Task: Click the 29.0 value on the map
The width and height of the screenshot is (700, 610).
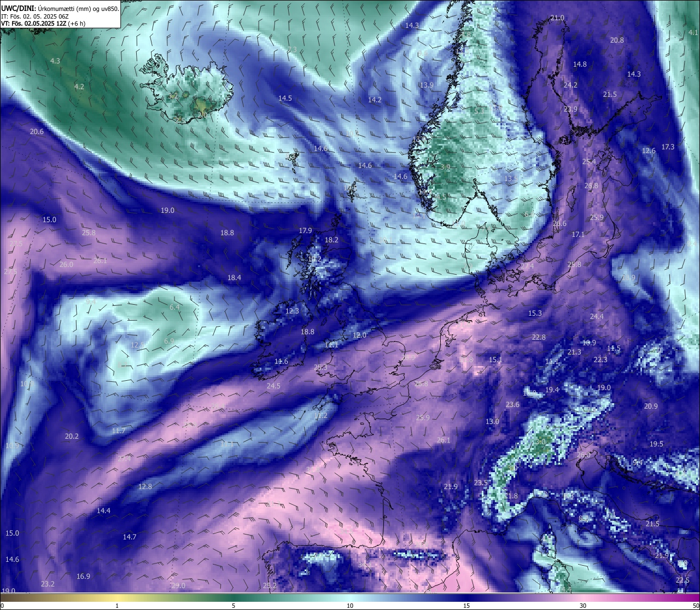Action: point(178,585)
